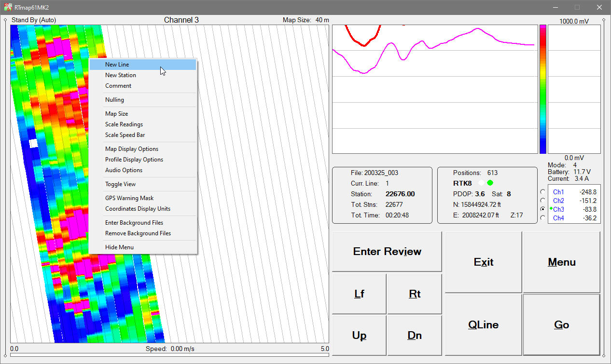Select Audio Options in the menu
The width and height of the screenshot is (611, 364).
tap(143, 170)
